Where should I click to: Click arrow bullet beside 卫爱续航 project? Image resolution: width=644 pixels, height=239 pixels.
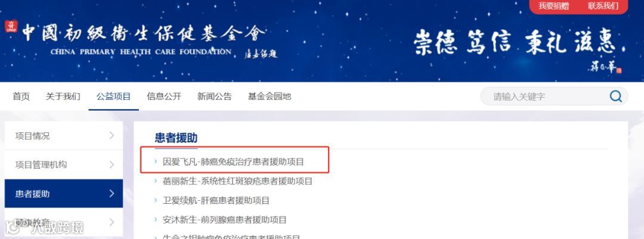point(156,200)
